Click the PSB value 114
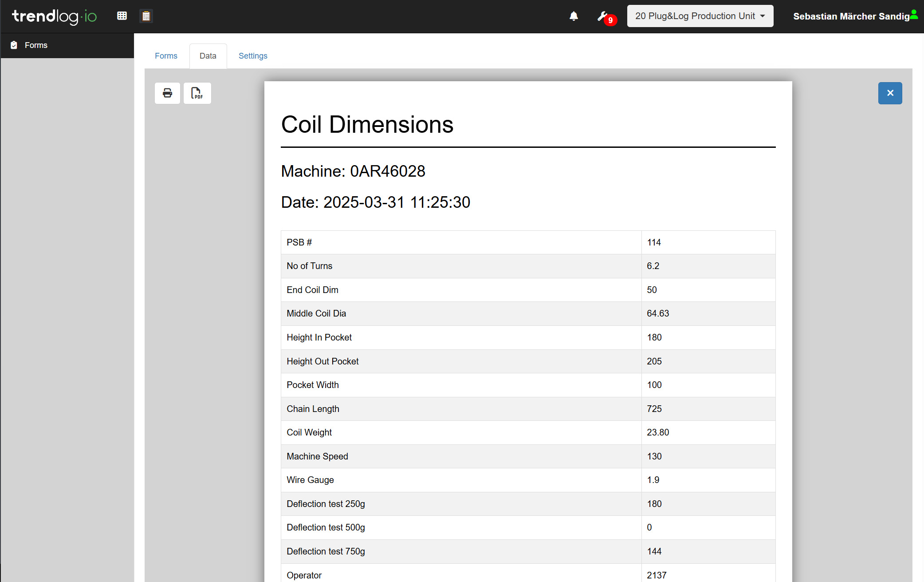This screenshot has width=924, height=582. pyautogui.click(x=654, y=242)
